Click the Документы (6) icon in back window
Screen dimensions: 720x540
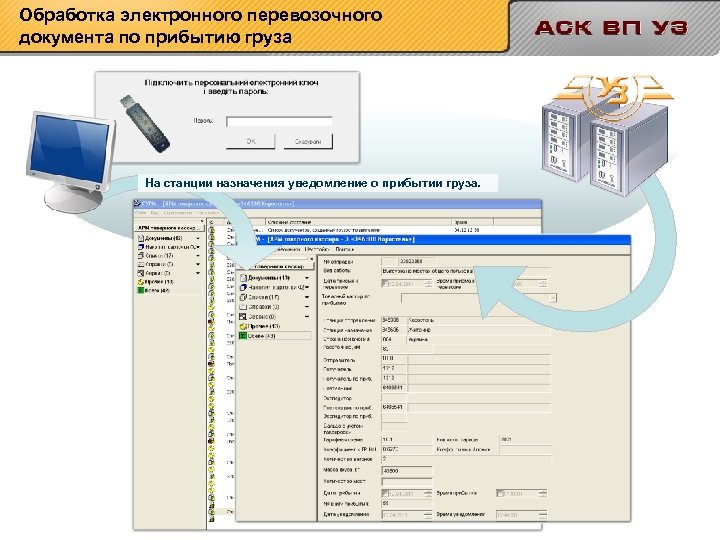coord(141,238)
